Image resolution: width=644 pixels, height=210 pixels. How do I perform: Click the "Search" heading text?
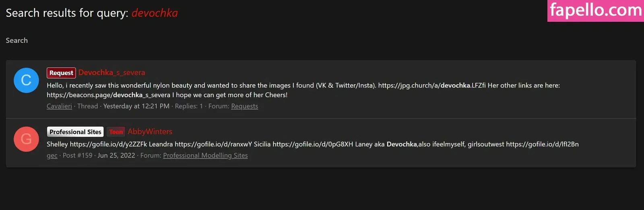17,40
